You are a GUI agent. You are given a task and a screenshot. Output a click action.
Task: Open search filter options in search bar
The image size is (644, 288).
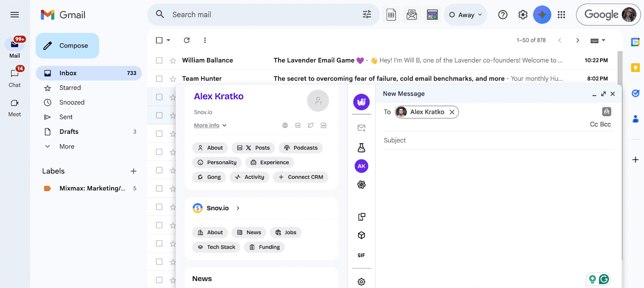click(x=367, y=15)
